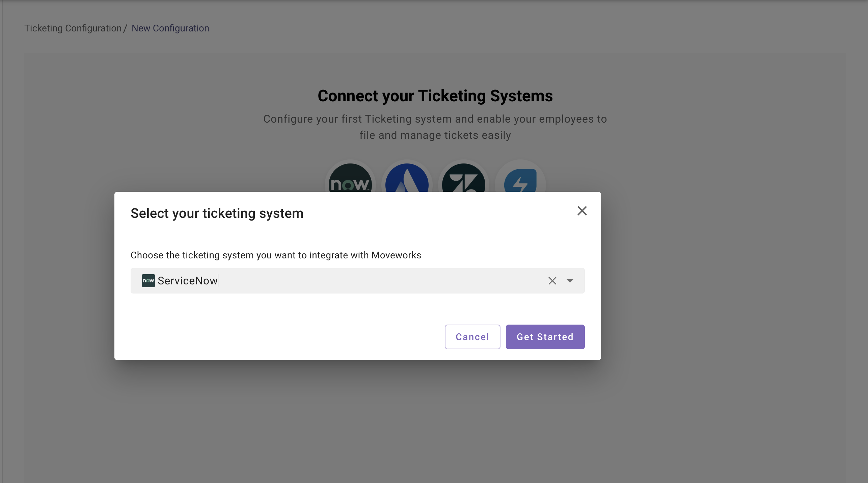
Task: Focus the ticketing system input field
Action: point(337,281)
